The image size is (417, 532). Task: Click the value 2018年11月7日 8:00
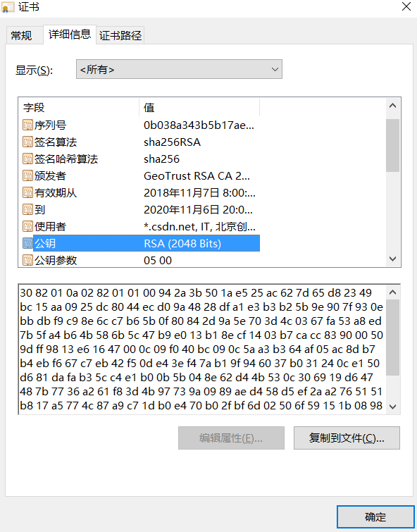point(199,193)
